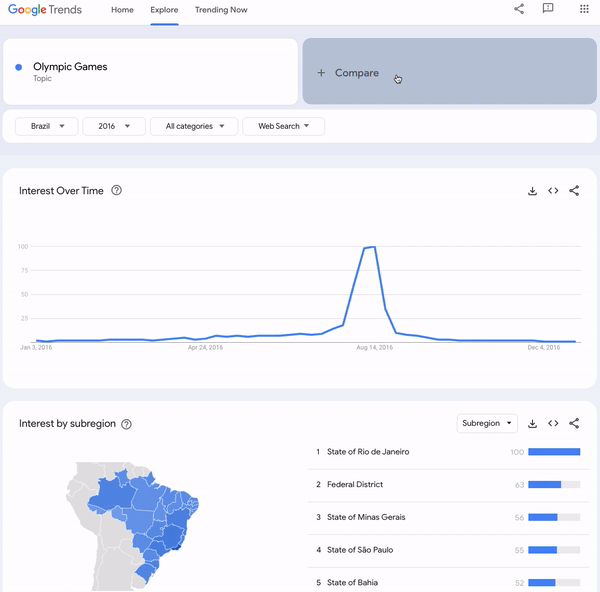Screen dimensions: 600x592
Task: Select State of Rio de Janeiro row
Action: [x=448, y=452]
